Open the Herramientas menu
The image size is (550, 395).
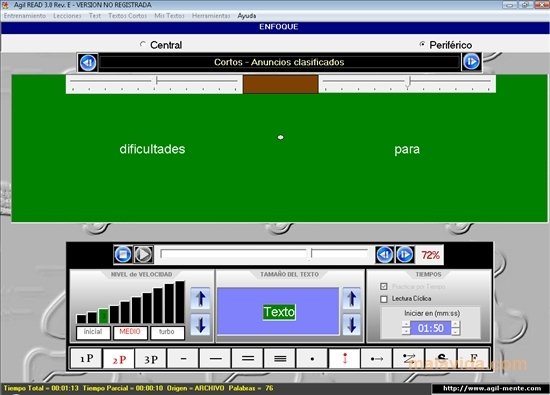[x=211, y=16]
